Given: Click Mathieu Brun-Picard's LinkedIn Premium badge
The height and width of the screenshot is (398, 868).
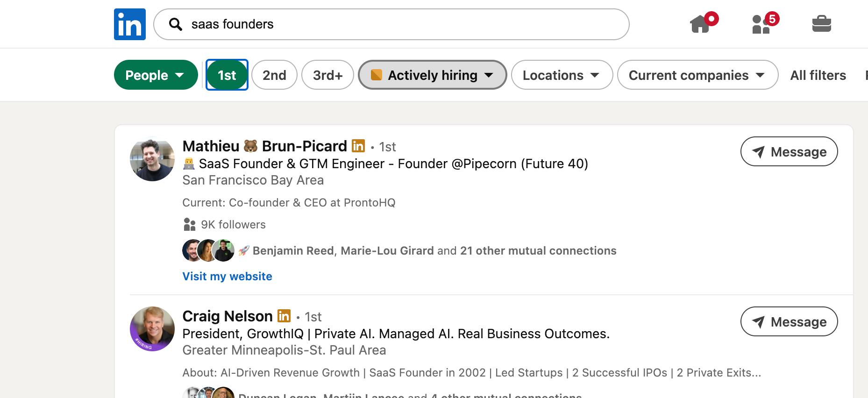Looking at the screenshot, I should coord(358,146).
